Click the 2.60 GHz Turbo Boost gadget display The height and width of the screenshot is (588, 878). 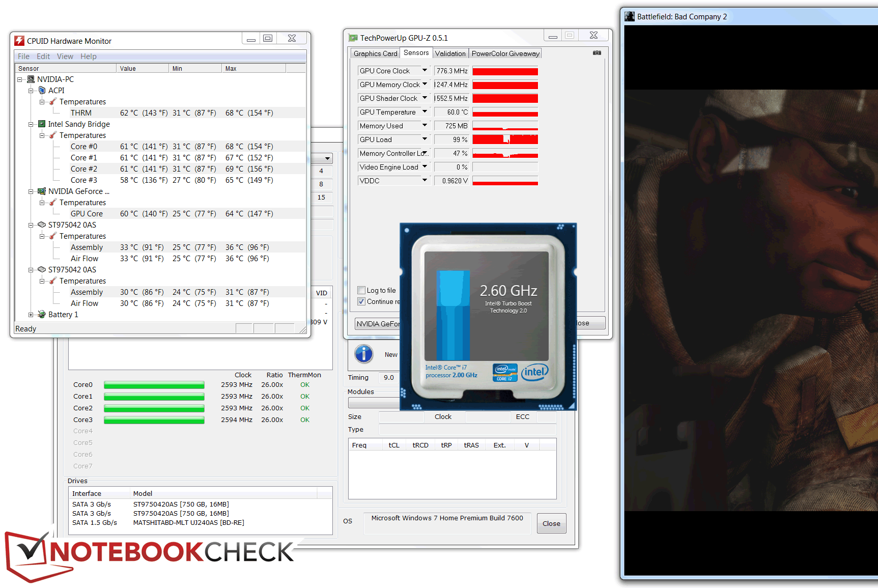click(487, 306)
